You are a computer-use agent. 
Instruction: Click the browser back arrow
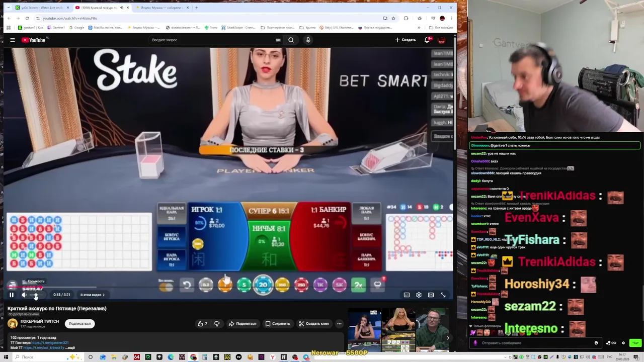(9, 18)
